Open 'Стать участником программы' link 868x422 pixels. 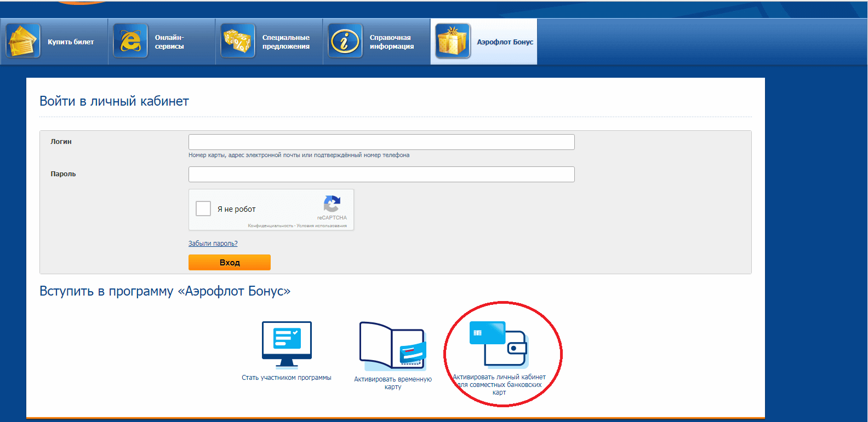pos(287,378)
